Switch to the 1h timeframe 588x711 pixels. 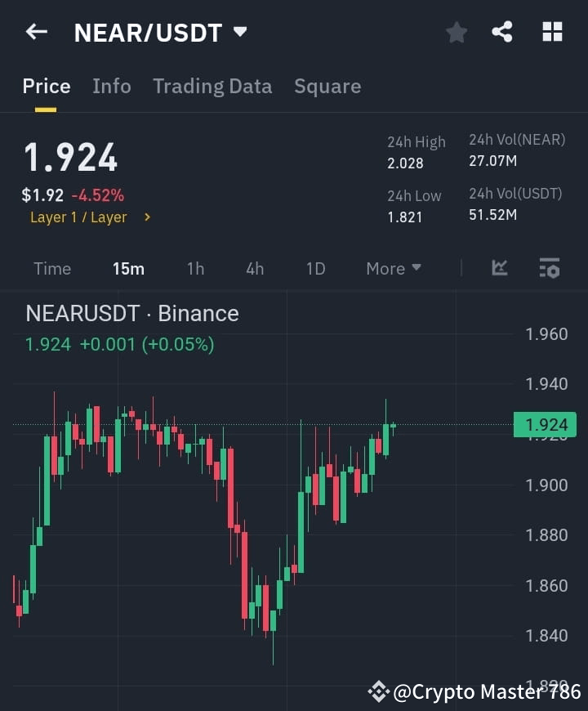click(x=195, y=268)
